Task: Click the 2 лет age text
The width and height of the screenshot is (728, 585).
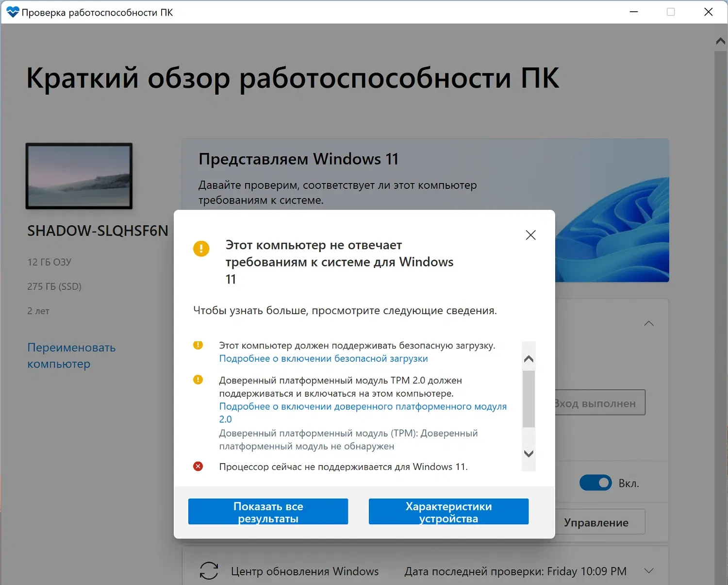Action: point(38,311)
